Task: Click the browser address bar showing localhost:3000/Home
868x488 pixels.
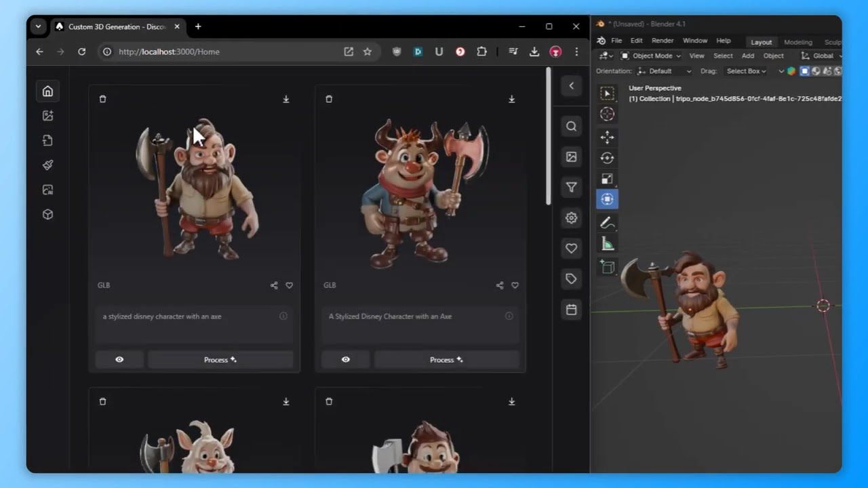Action: click(169, 52)
